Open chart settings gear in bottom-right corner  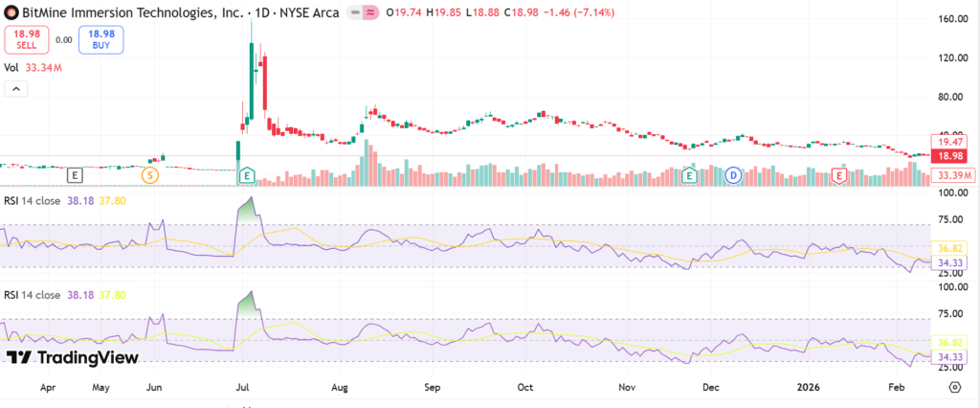point(954,386)
